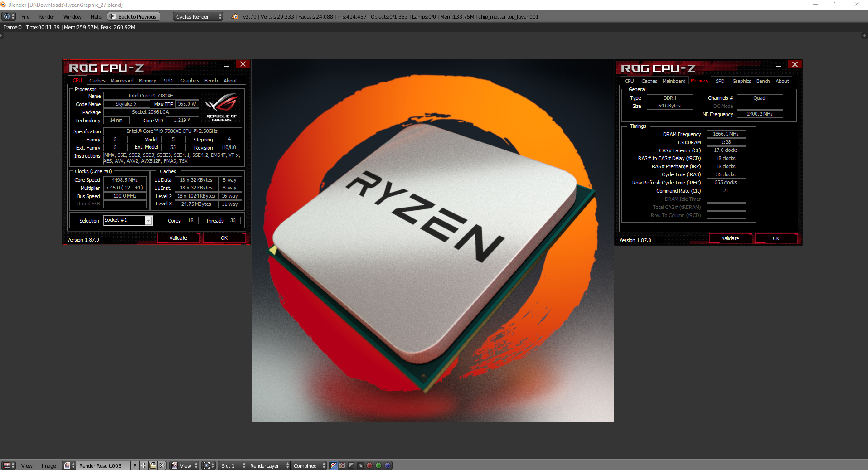Image resolution: width=868 pixels, height=470 pixels.
Task: Open an image file with the folder icon
Action: pyautogui.click(x=153, y=465)
